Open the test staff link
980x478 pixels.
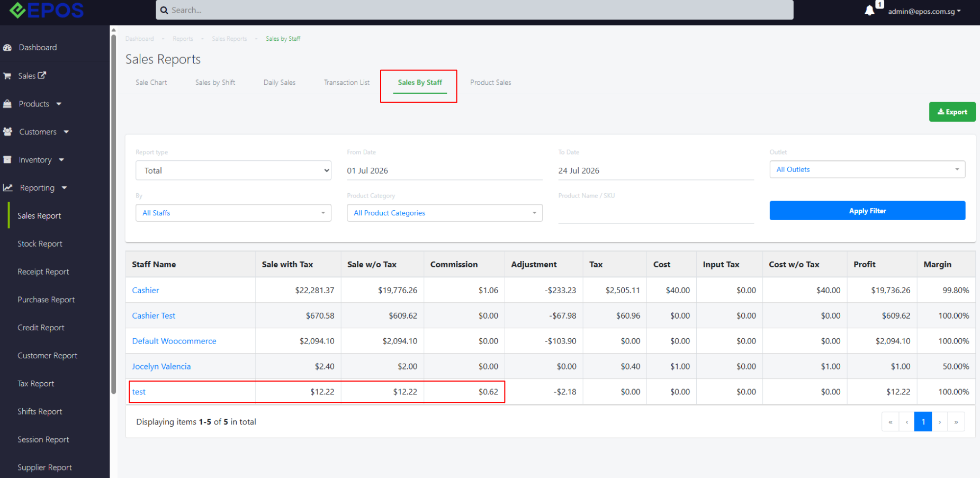pos(139,392)
